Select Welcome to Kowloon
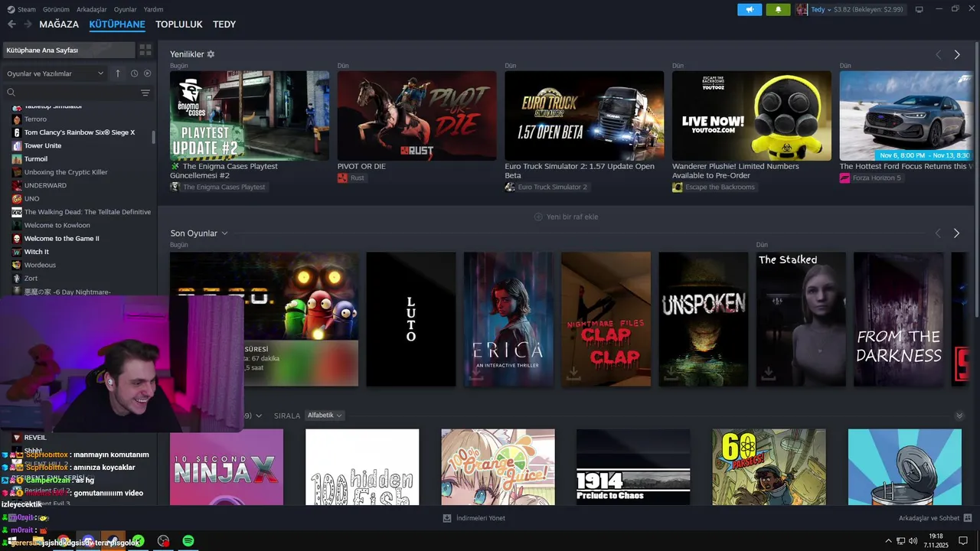 (x=57, y=225)
